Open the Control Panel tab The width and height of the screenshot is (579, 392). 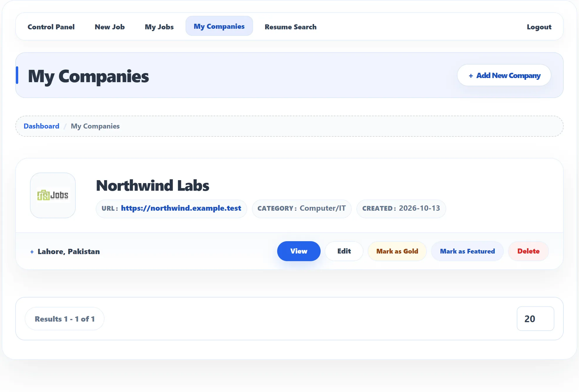tap(51, 27)
